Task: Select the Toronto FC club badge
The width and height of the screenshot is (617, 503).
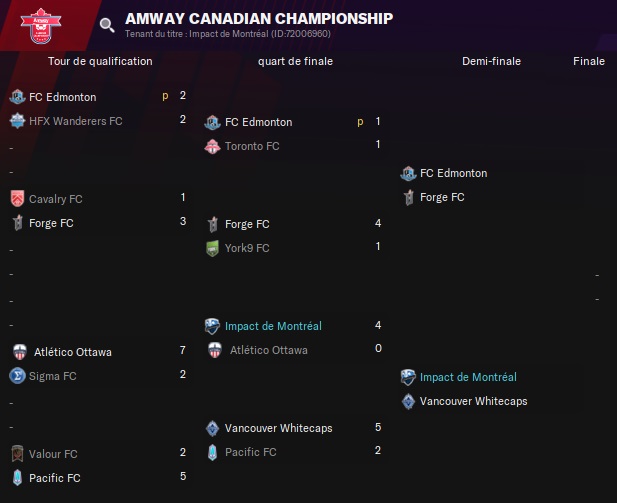Action: 212,146
